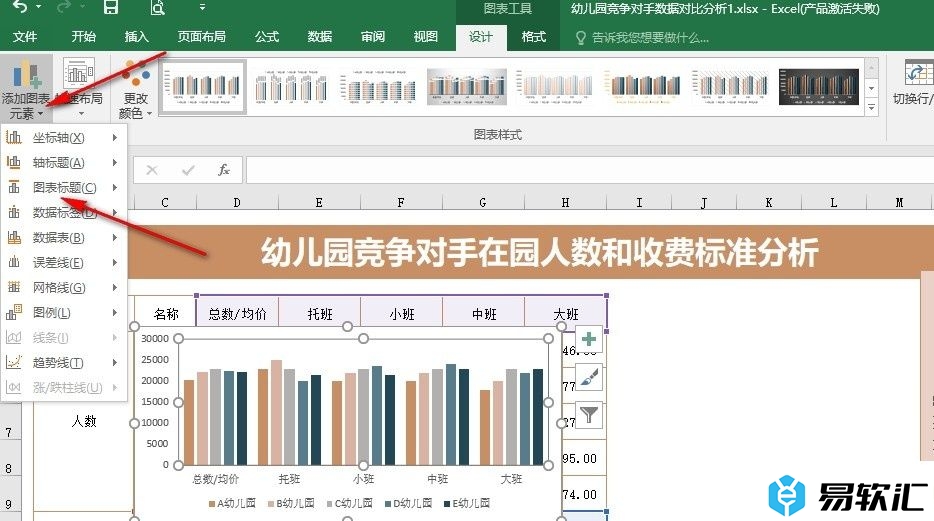Click the Chart Elements plus button
This screenshot has width=934, height=521.
click(x=589, y=339)
